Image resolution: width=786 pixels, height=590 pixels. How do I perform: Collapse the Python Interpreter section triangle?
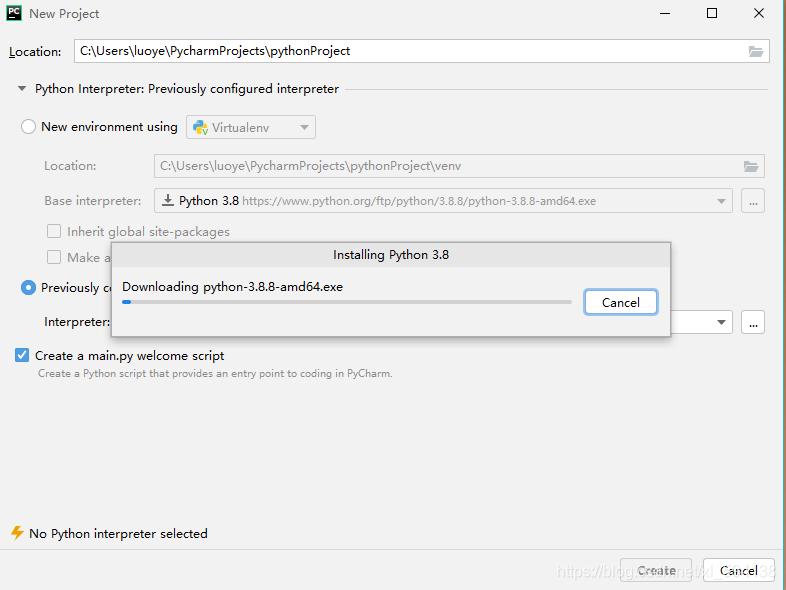coord(22,89)
